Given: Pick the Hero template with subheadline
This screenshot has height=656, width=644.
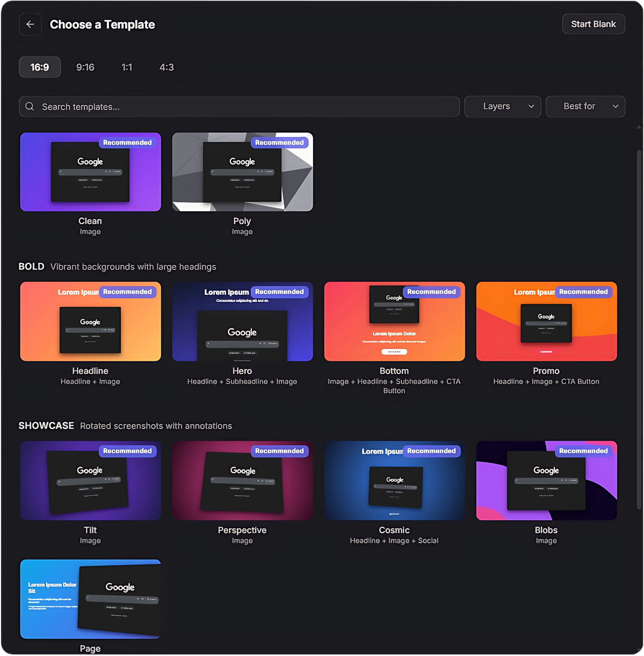Looking at the screenshot, I should click(x=242, y=322).
